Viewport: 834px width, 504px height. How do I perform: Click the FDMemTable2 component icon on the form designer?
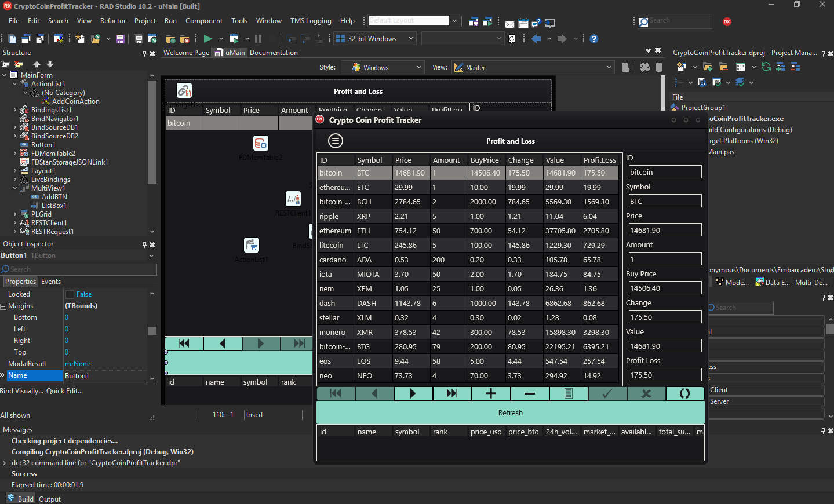pyautogui.click(x=261, y=143)
